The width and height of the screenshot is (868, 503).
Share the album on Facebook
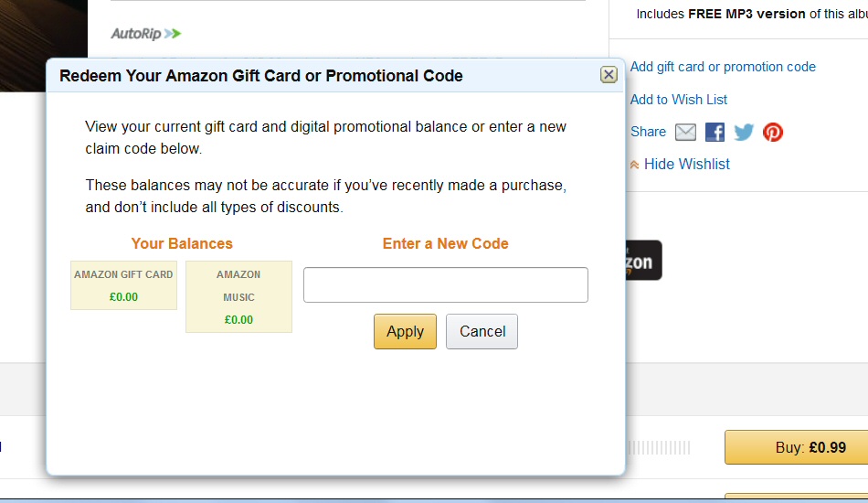click(x=715, y=133)
